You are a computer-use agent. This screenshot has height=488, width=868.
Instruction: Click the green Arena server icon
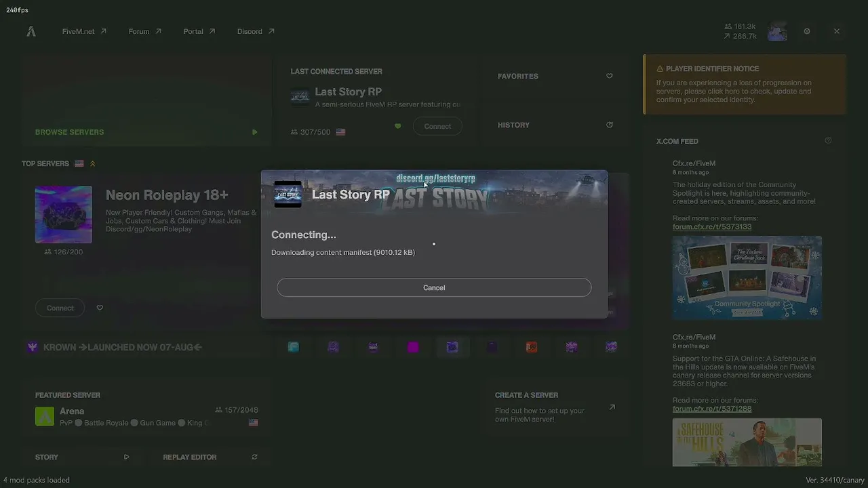[x=45, y=416]
